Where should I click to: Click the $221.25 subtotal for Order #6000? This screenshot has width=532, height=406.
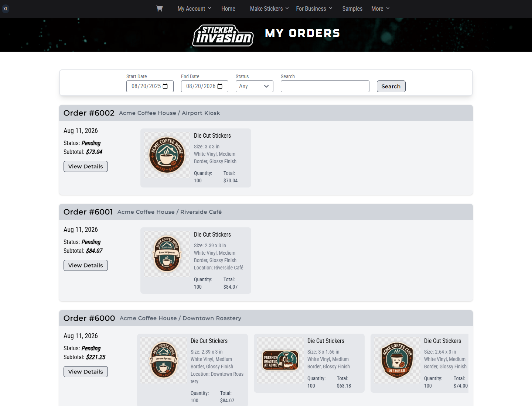(96, 357)
